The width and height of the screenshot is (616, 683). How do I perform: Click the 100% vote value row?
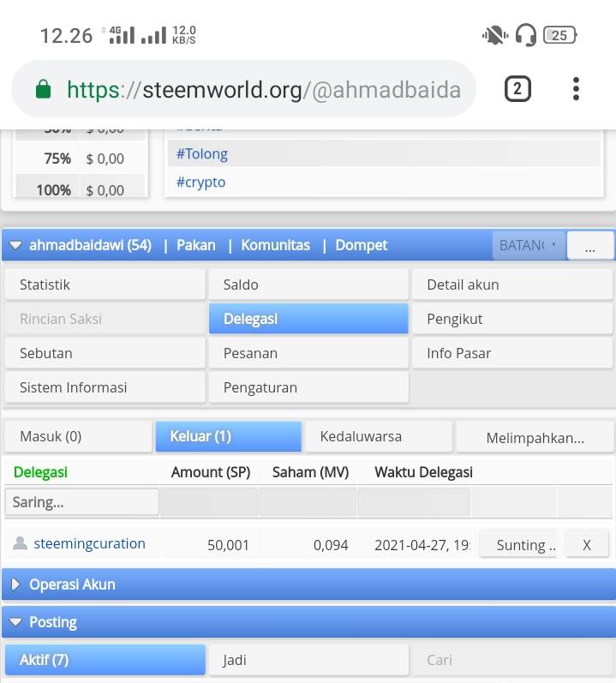pyautogui.click(x=81, y=187)
